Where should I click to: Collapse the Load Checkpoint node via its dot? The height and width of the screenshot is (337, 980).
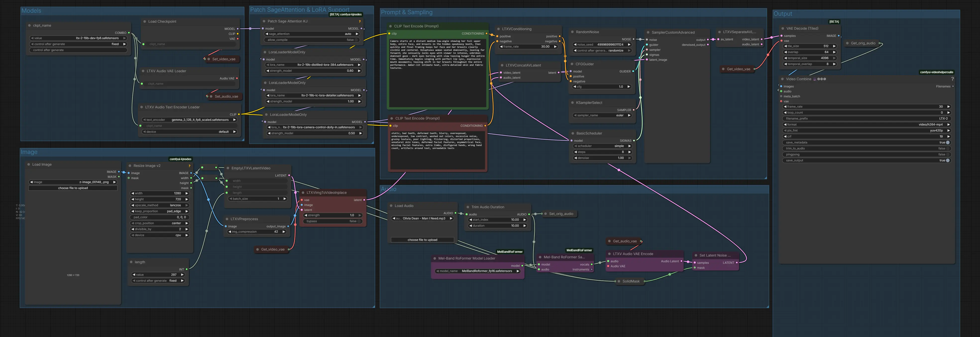145,22
